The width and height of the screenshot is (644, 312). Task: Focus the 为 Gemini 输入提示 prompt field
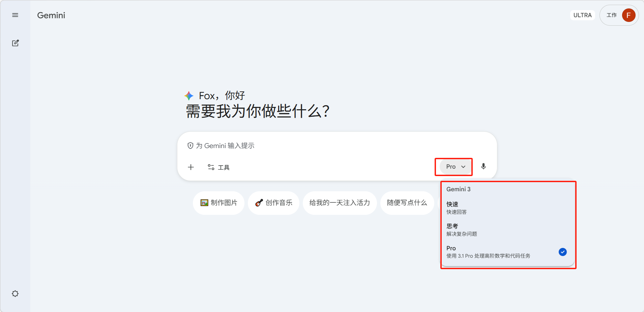(337, 146)
